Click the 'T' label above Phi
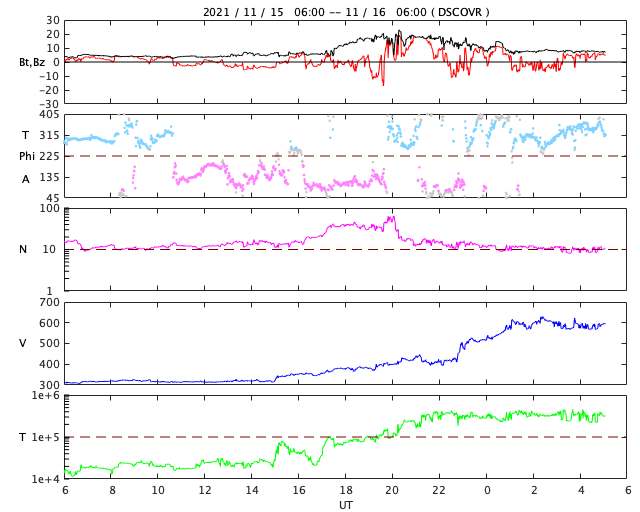 coord(25,135)
